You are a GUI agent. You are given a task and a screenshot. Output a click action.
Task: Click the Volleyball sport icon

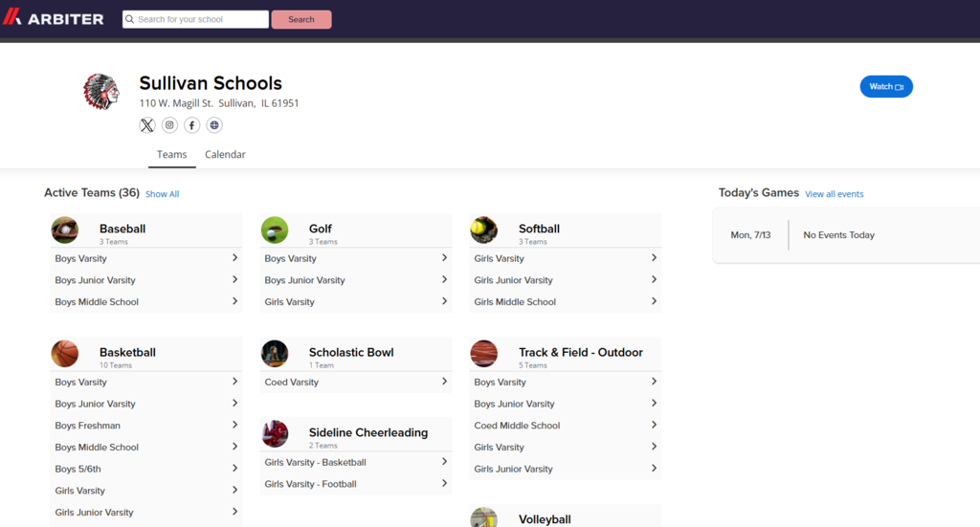tap(483, 517)
